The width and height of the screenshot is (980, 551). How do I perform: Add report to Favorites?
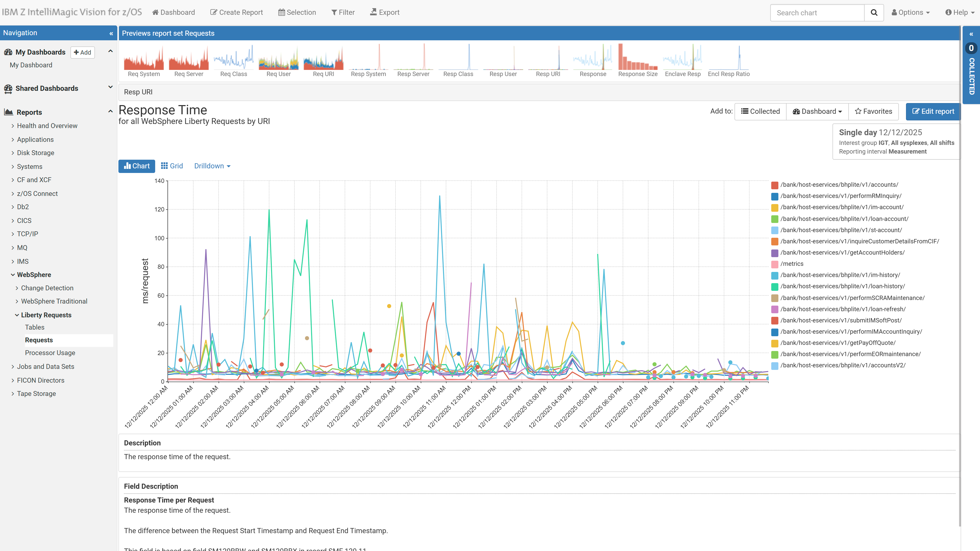click(874, 111)
